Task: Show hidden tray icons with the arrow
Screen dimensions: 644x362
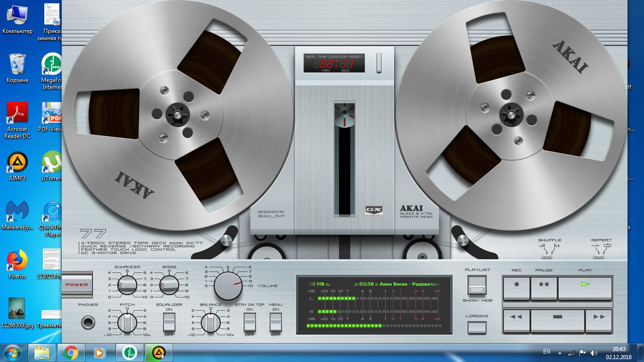Action: (560, 353)
